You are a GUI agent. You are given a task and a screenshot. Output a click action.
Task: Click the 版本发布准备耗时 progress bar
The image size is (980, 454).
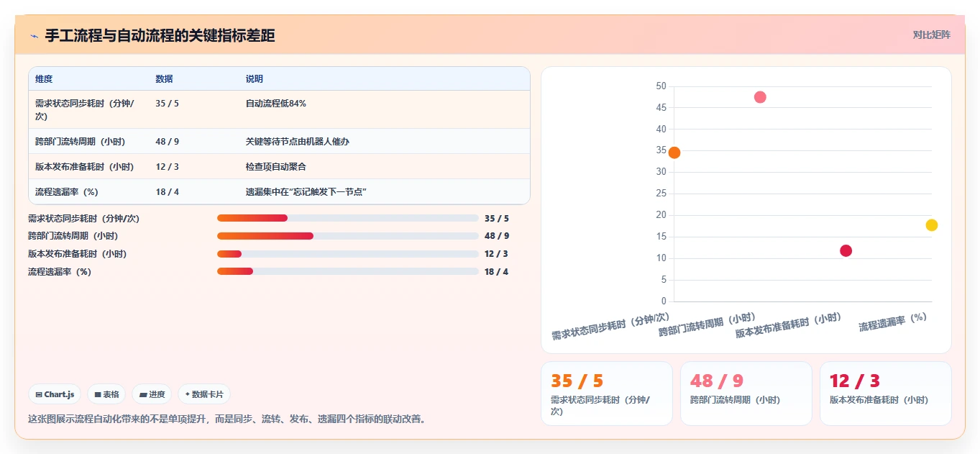click(348, 254)
